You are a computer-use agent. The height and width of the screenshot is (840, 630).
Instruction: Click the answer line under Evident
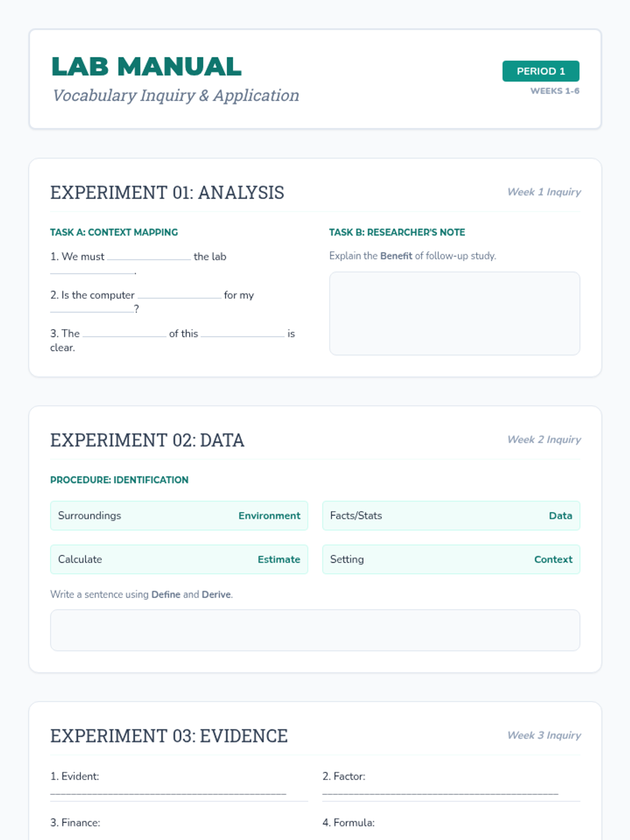tap(168, 792)
